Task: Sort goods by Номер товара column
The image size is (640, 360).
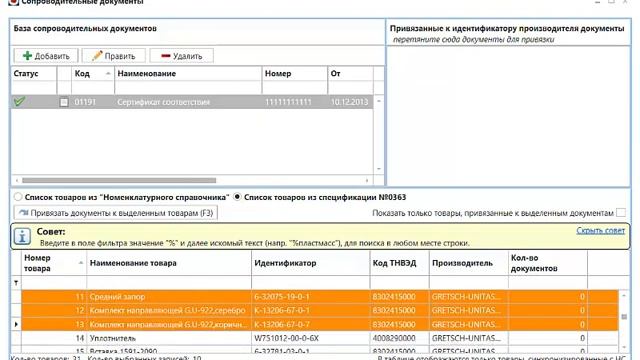Action: click(53, 263)
